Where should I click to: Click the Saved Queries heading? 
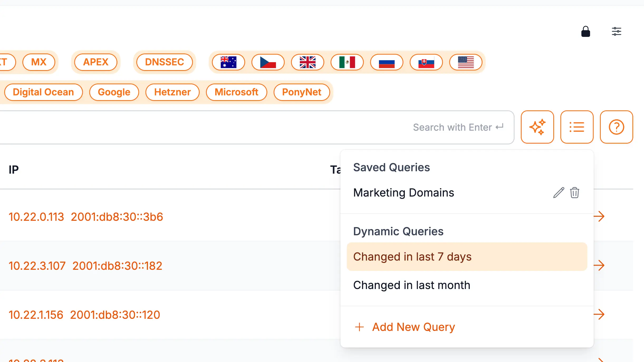(392, 168)
